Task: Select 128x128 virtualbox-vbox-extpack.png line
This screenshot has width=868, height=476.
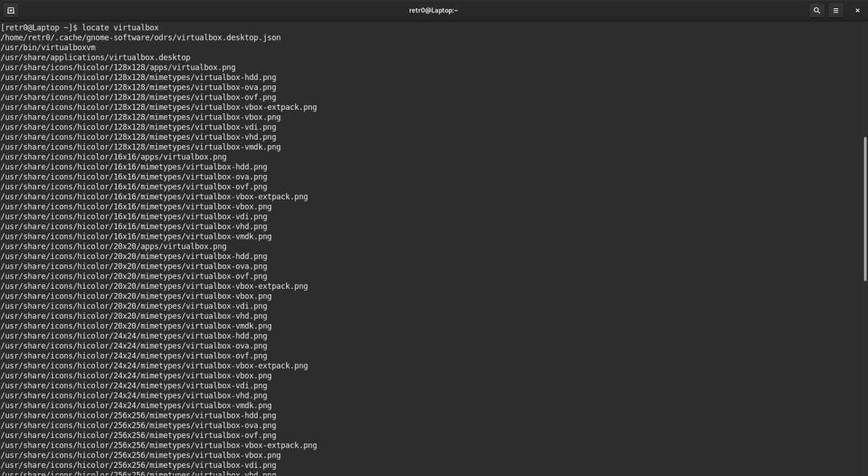Action: (x=159, y=107)
